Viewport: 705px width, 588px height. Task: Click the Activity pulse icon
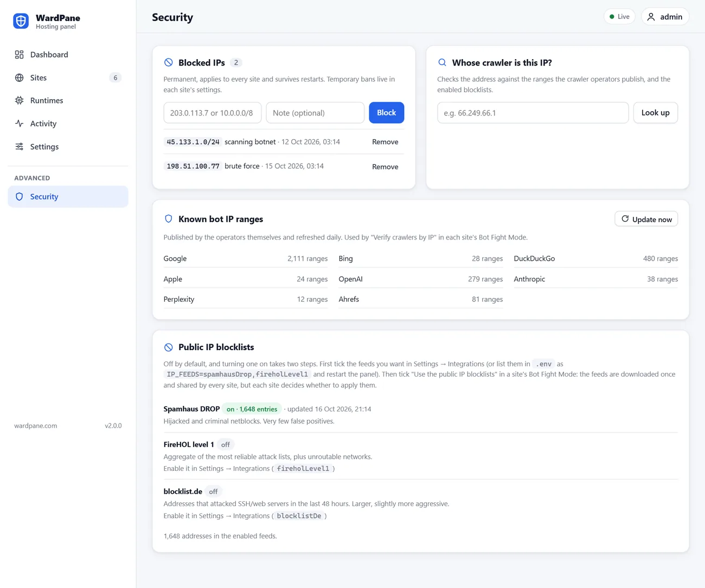coord(20,124)
